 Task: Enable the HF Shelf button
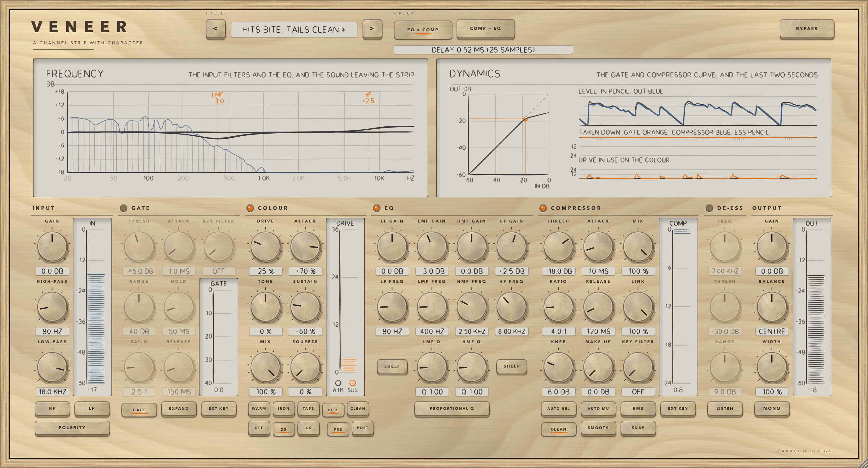[x=511, y=366]
